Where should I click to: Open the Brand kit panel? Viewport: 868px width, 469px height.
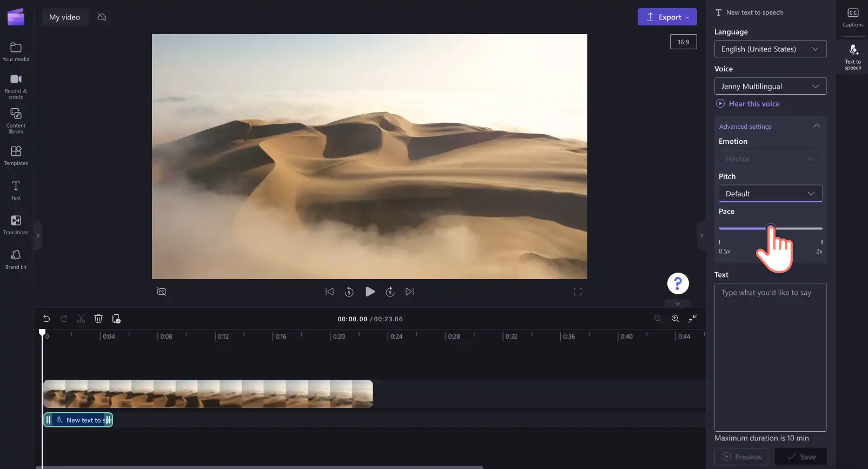tap(16, 259)
